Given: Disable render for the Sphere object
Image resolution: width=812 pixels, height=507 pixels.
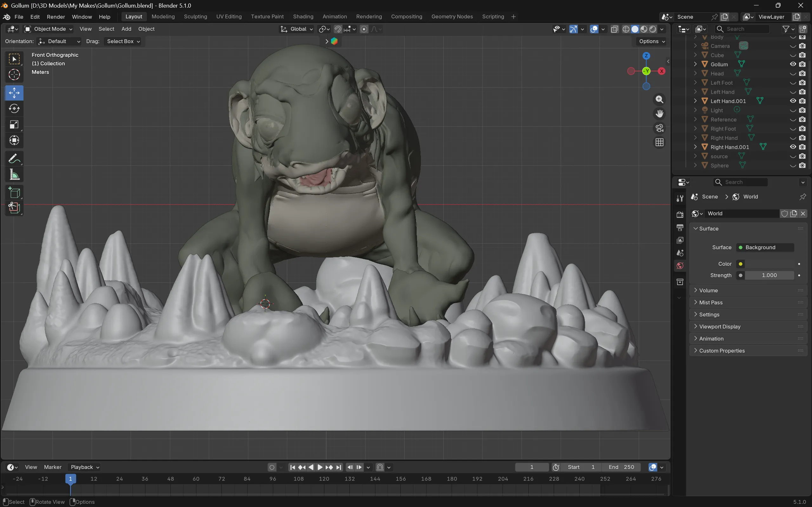Looking at the screenshot, I should click(x=802, y=165).
